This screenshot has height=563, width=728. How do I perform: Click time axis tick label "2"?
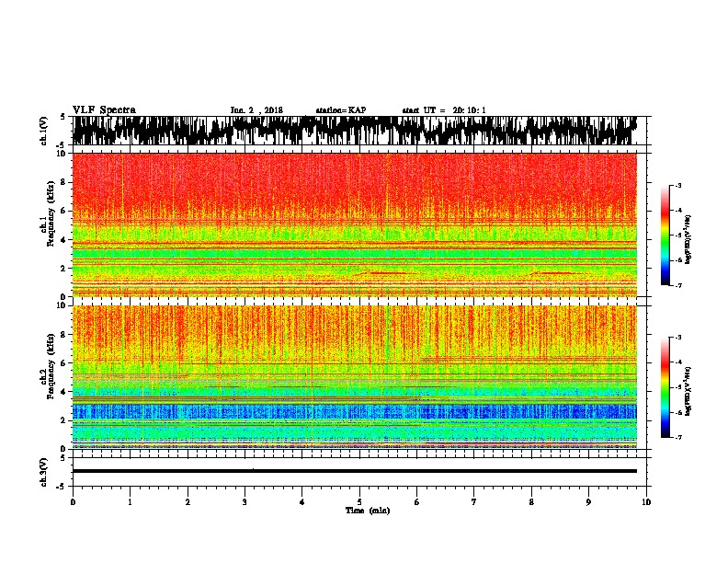[x=188, y=502]
